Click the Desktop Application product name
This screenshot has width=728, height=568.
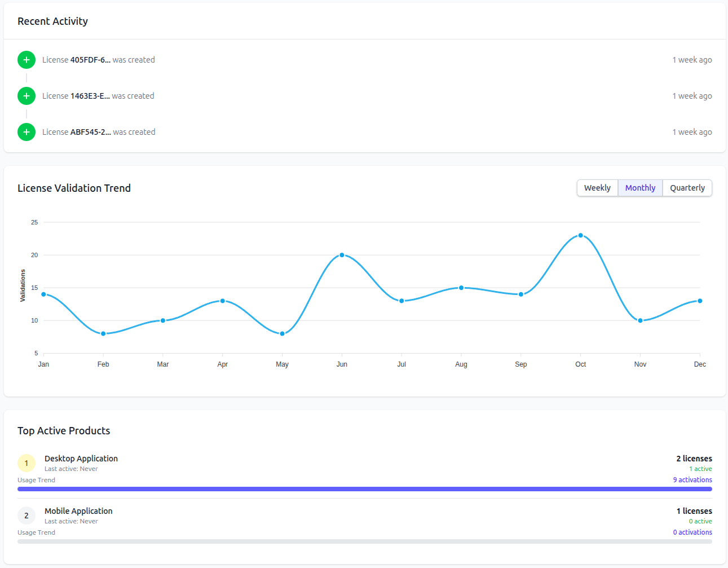click(81, 458)
